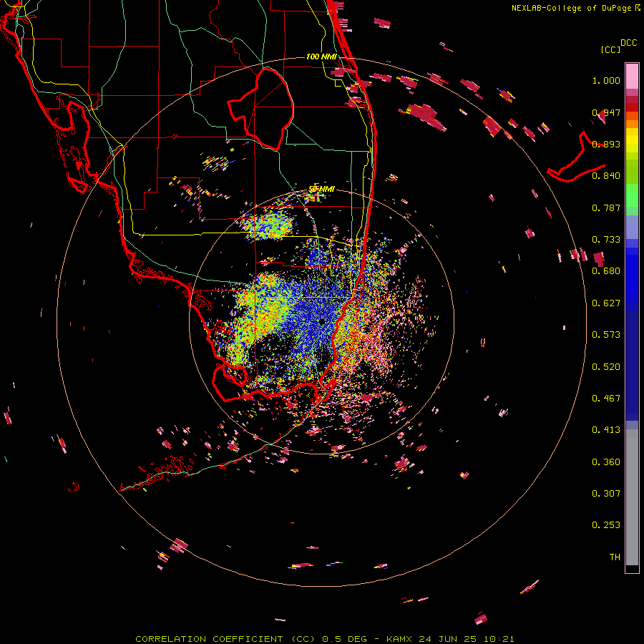This screenshot has height=644, width=644.
Task: Click the 0.520 scale value
Action: tap(606, 367)
